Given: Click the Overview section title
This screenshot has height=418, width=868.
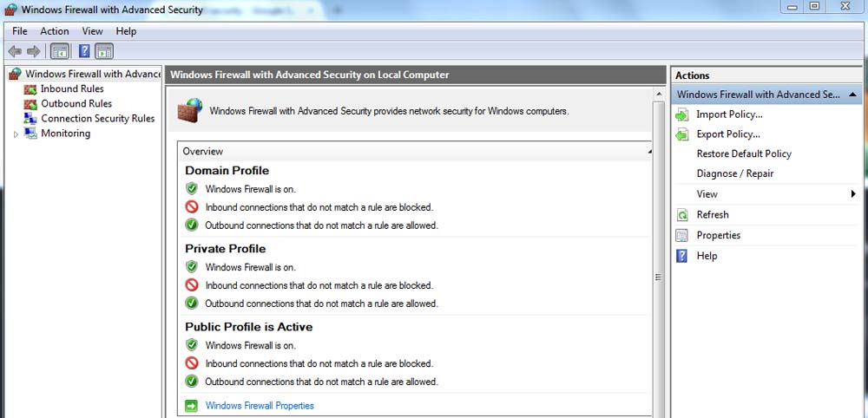Looking at the screenshot, I should [203, 152].
